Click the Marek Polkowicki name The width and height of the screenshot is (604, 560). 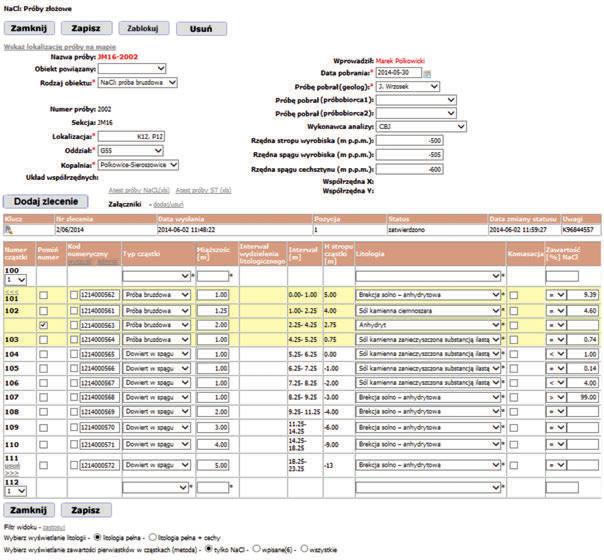400,61
